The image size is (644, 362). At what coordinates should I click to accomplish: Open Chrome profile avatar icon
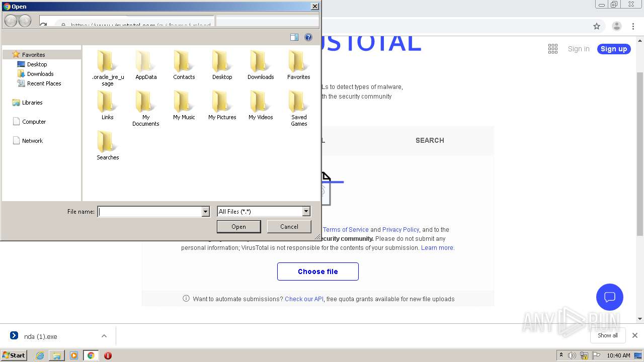(x=617, y=26)
